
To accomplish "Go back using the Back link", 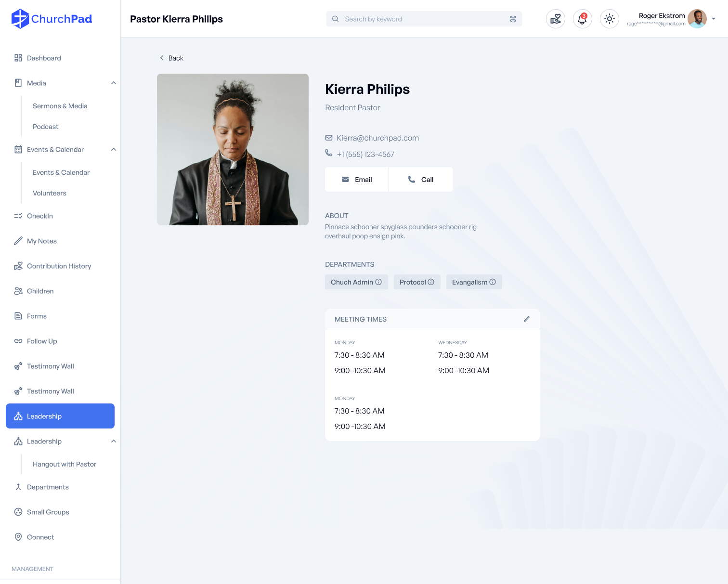I will [171, 58].
